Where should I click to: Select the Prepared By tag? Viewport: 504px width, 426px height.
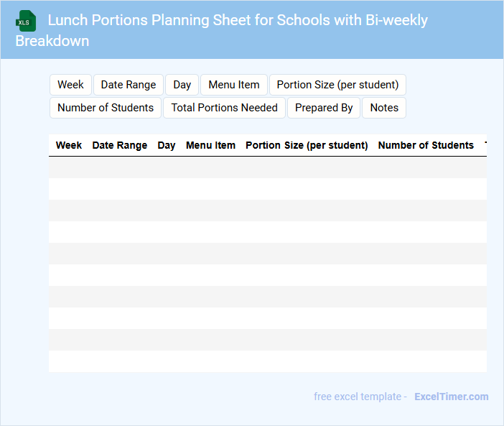[324, 108]
